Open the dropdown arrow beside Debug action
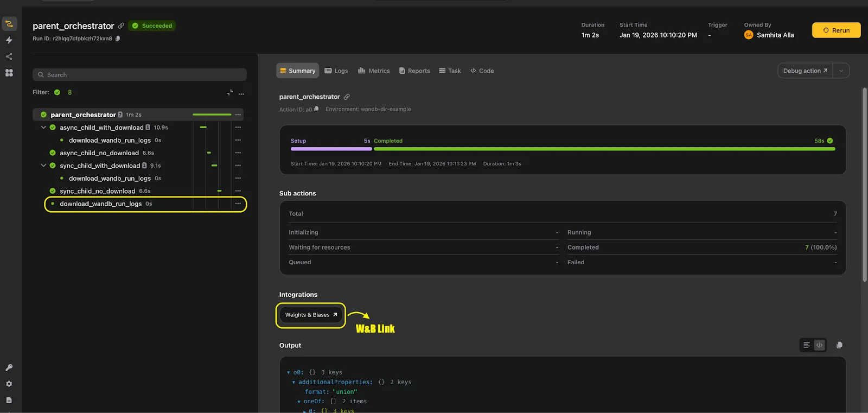 [841, 71]
